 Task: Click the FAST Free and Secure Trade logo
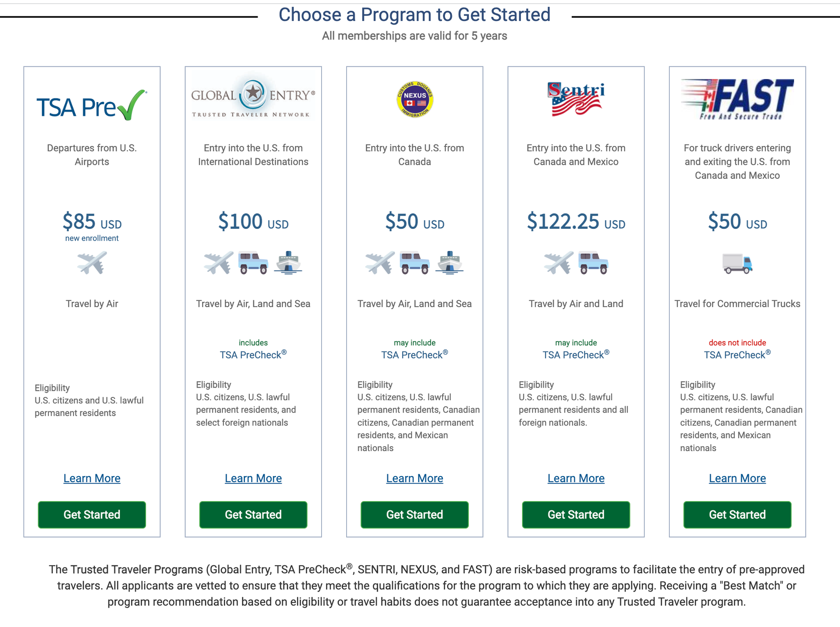tap(737, 99)
